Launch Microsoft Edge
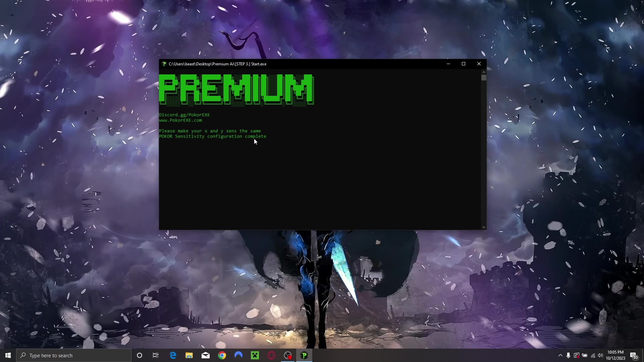This screenshot has height=362, width=644. (x=173, y=355)
